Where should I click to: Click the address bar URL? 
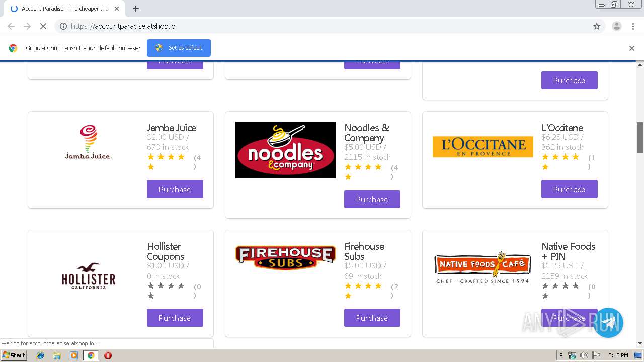click(x=123, y=26)
